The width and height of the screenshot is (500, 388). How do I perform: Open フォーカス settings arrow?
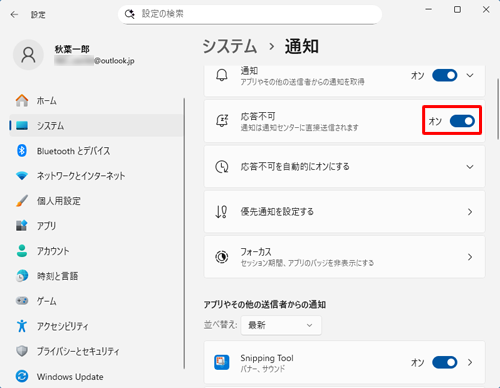(x=470, y=257)
